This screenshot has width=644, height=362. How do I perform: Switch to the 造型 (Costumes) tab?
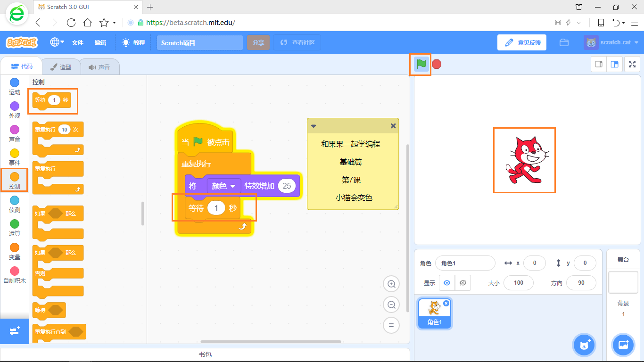point(61,67)
